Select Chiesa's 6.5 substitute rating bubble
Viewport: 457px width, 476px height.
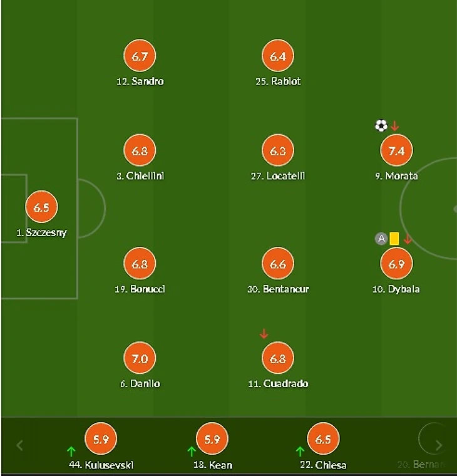tap(323, 438)
